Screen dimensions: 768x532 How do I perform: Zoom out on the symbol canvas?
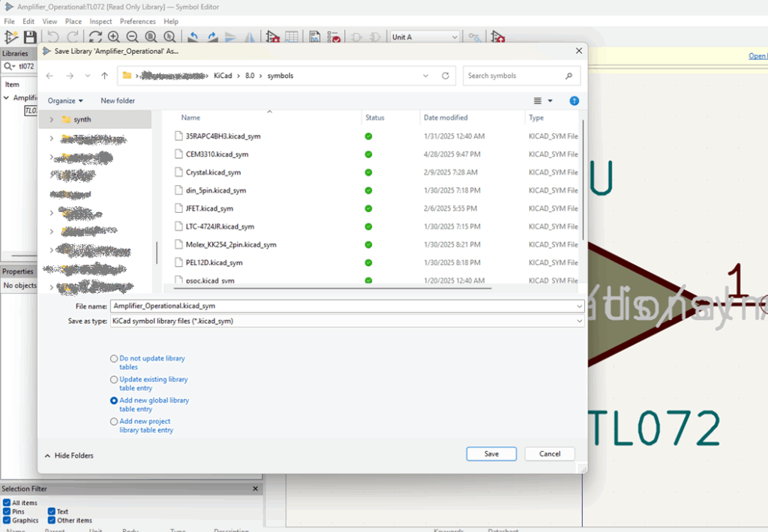[132, 37]
